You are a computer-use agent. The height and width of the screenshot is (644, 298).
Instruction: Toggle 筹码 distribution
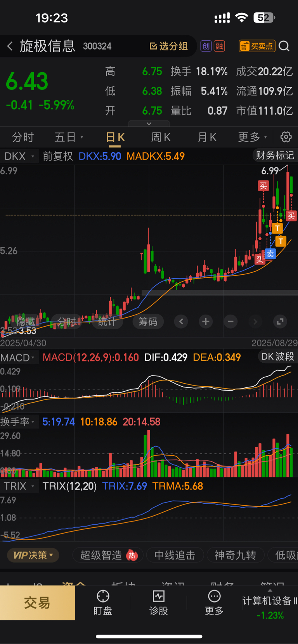tap(148, 321)
